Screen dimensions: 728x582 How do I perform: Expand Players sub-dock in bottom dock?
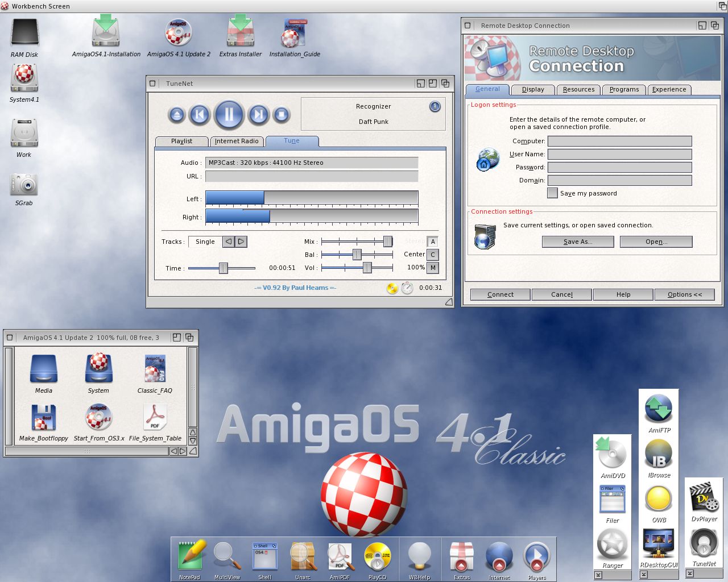tap(537, 556)
